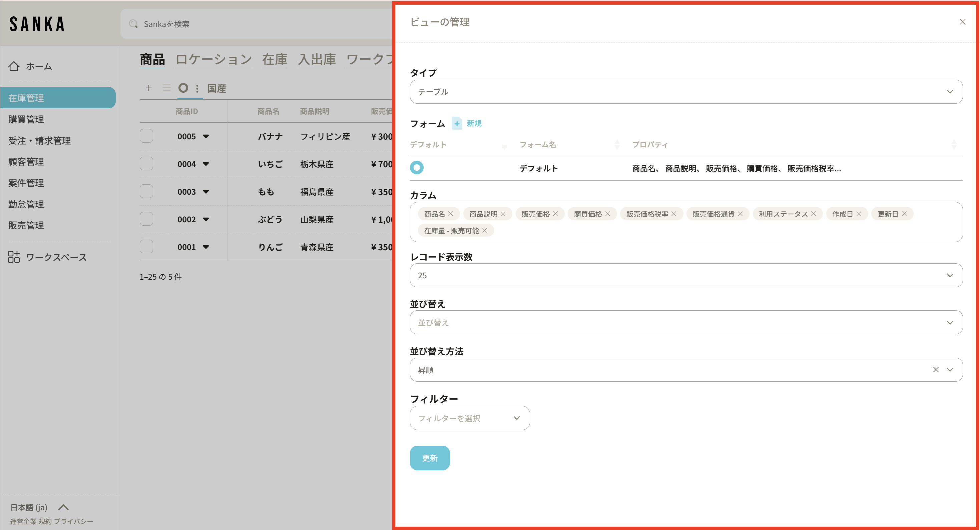This screenshot has height=530, width=980.
Task: Click the ワークスペース grid icon in sidebar
Action: pyautogui.click(x=14, y=257)
